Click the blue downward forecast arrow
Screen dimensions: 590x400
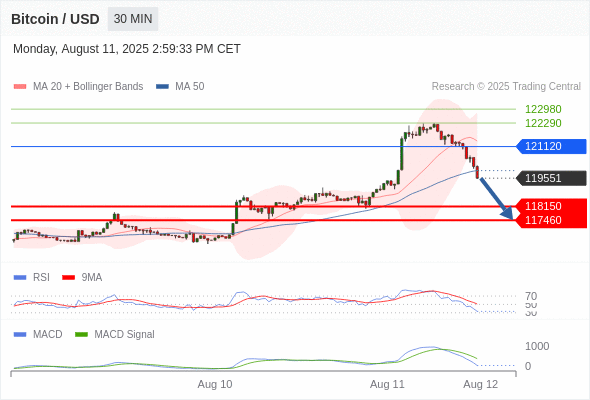coord(496,198)
